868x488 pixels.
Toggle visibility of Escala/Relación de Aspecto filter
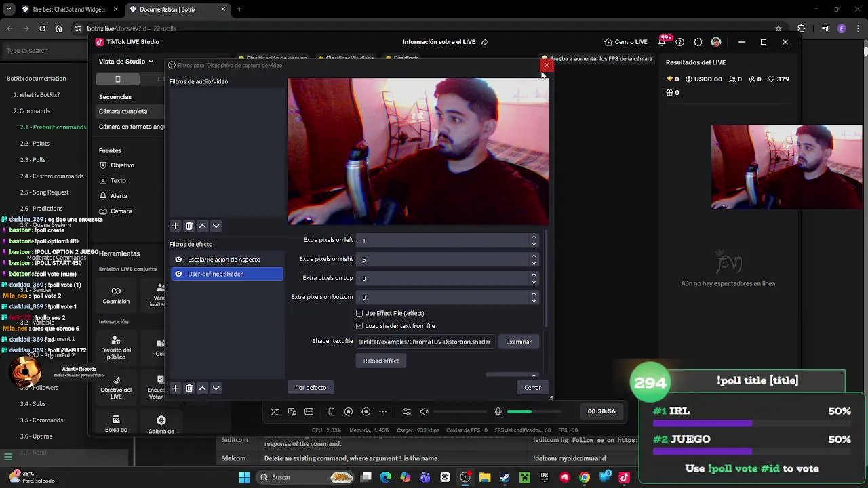tap(178, 260)
